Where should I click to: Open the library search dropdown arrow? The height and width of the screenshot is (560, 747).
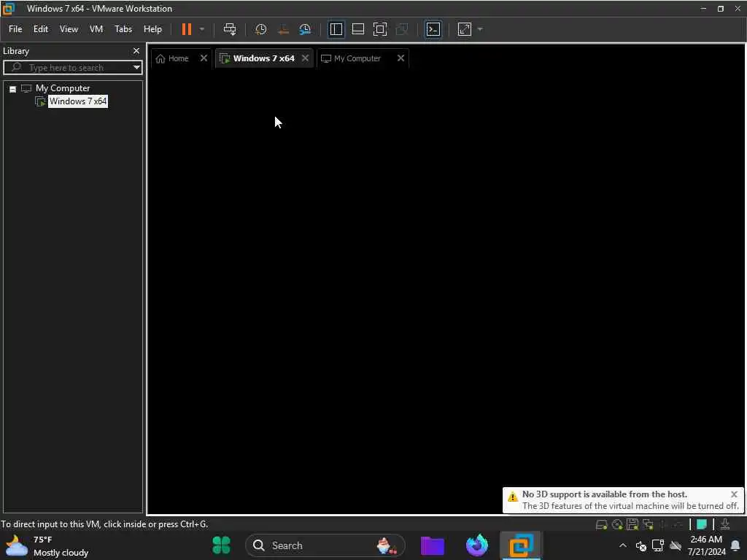pos(136,68)
